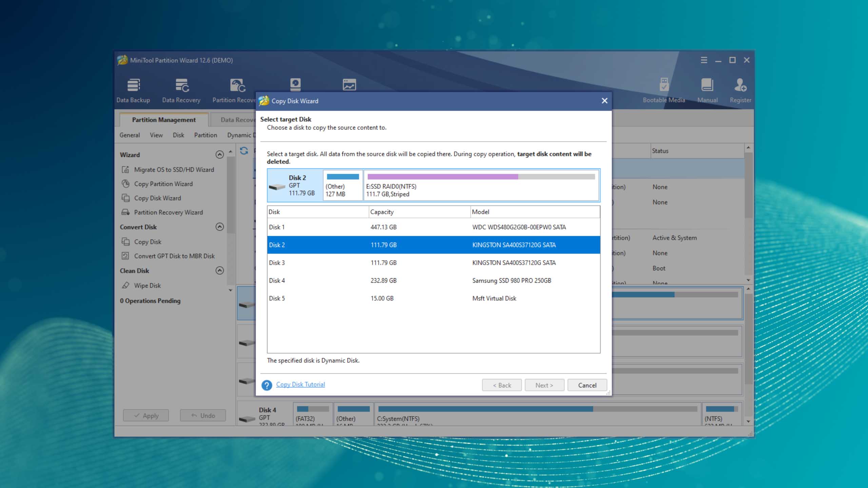Open the Data Backup tool
The image size is (868, 488).
(x=133, y=90)
